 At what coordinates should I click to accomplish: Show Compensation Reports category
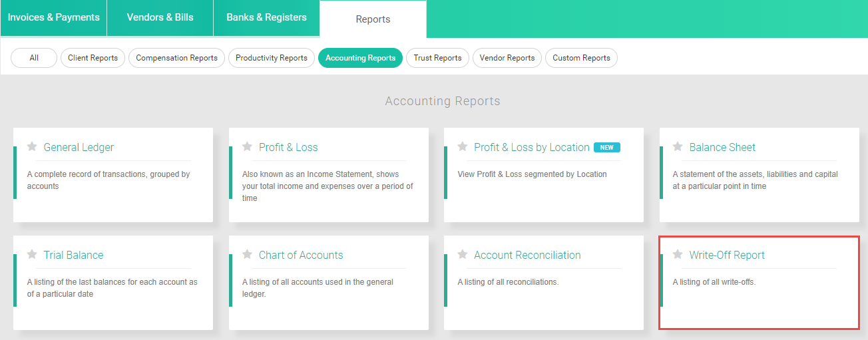click(x=176, y=58)
